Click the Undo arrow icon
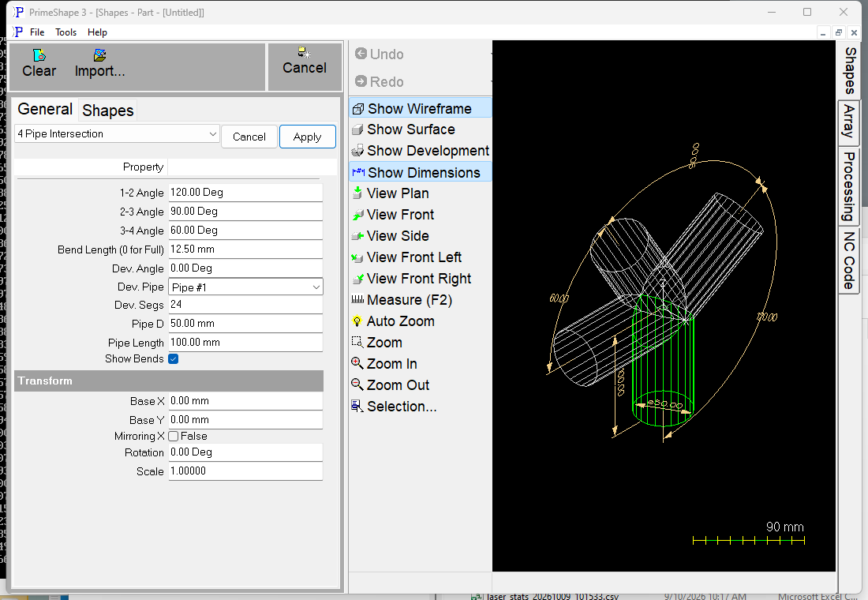Screen dimensions: 868x600 coord(361,54)
